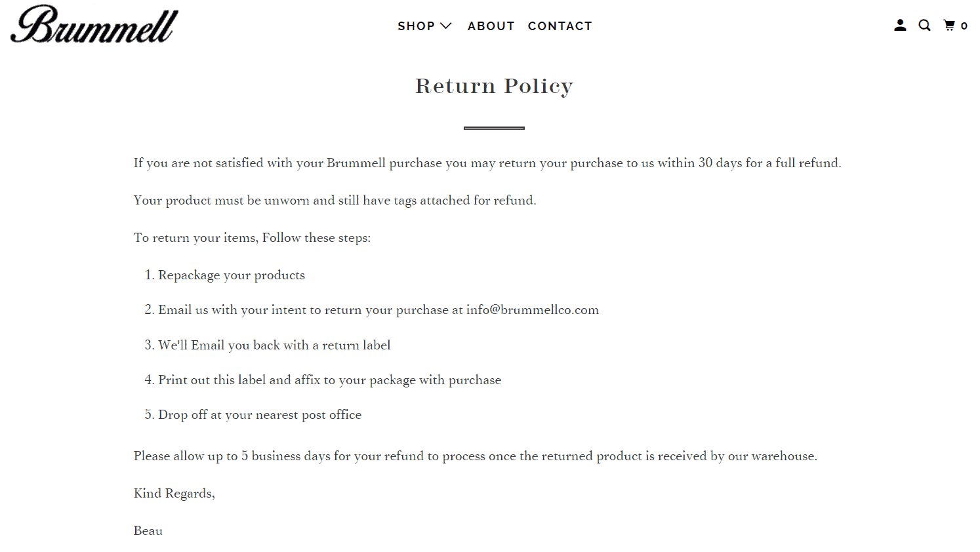Image resolution: width=980 pixels, height=552 pixels.
Task: Click the info@brummellco.com email address
Action: point(532,310)
